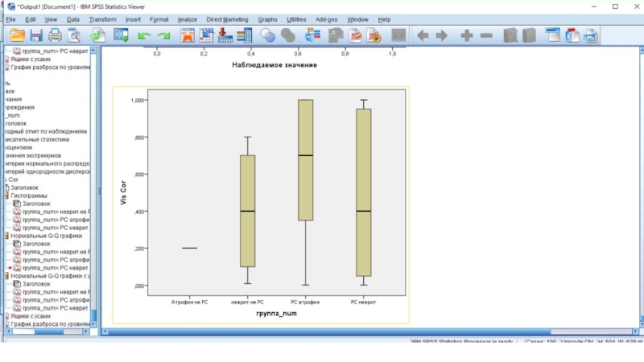Select the Процентили item in outline
Image resolution: width=644 pixels, height=362 pixels.
tap(18, 147)
